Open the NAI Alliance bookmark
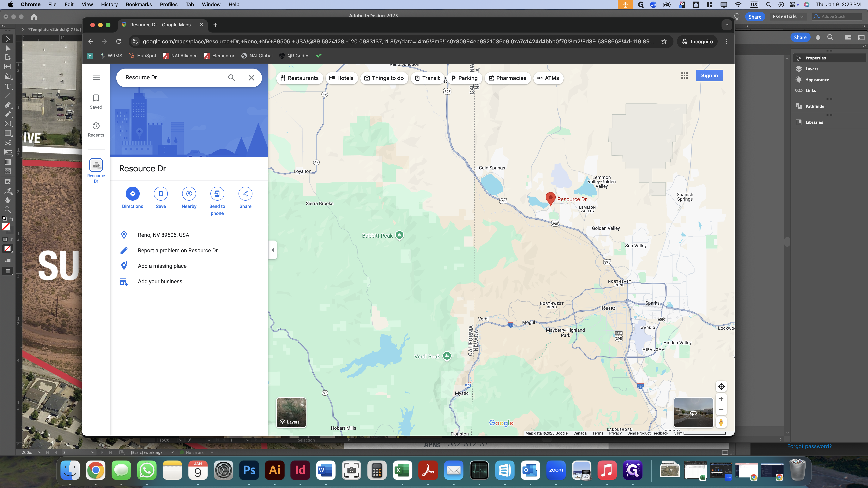This screenshot has height=488, width=868. (x=180, y=56)
